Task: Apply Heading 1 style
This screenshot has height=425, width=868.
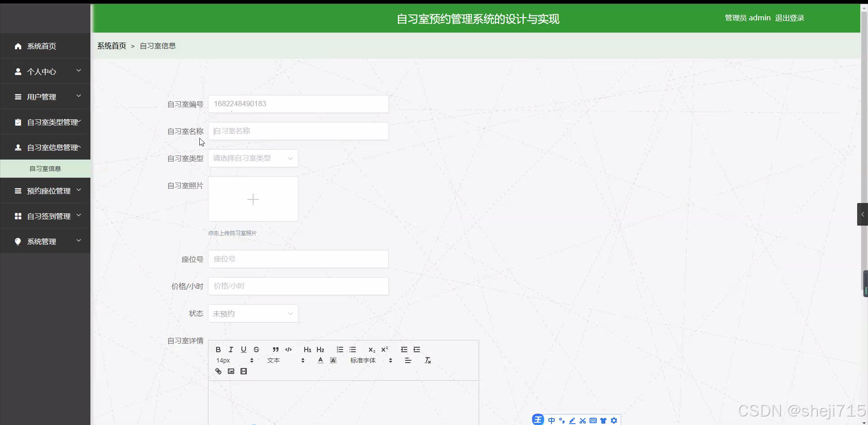Action: tap(307, 349)
